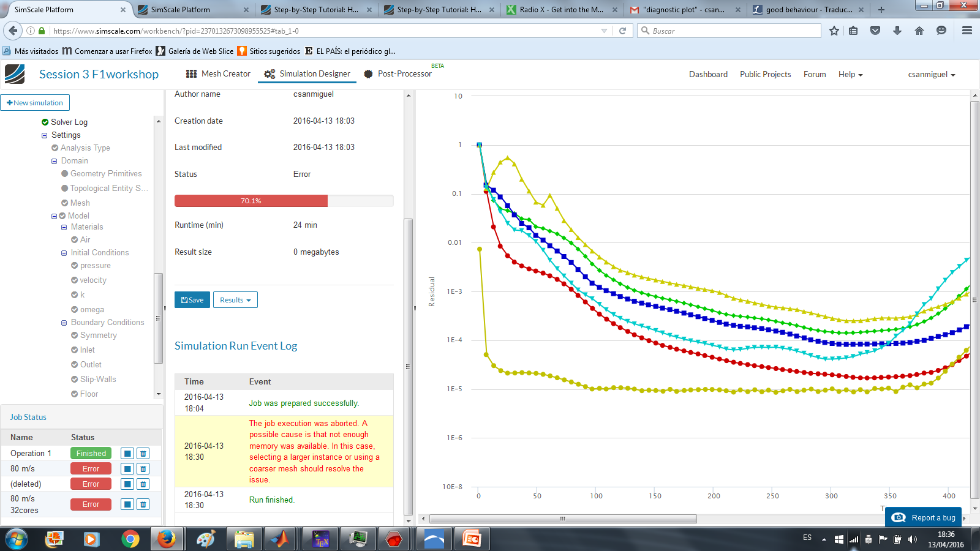
Task: Click the run details panel vertical scrollbar
Action: (409, 367)
